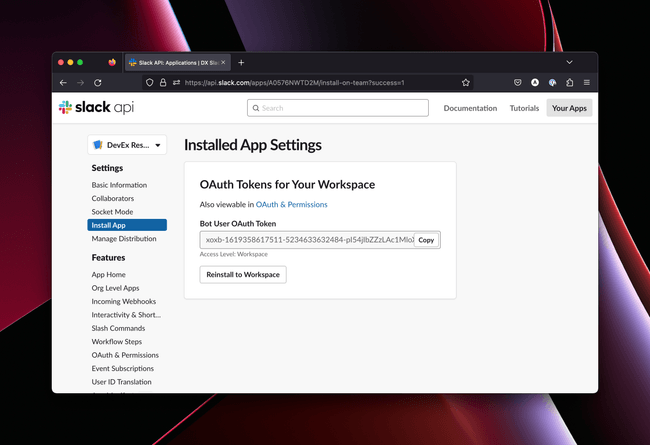Click the Access Level: Workspace text

coord(234,254)
